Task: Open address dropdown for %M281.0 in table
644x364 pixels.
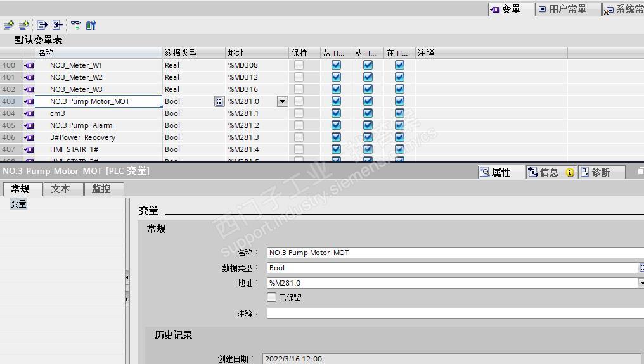Action: pos(283,101)
